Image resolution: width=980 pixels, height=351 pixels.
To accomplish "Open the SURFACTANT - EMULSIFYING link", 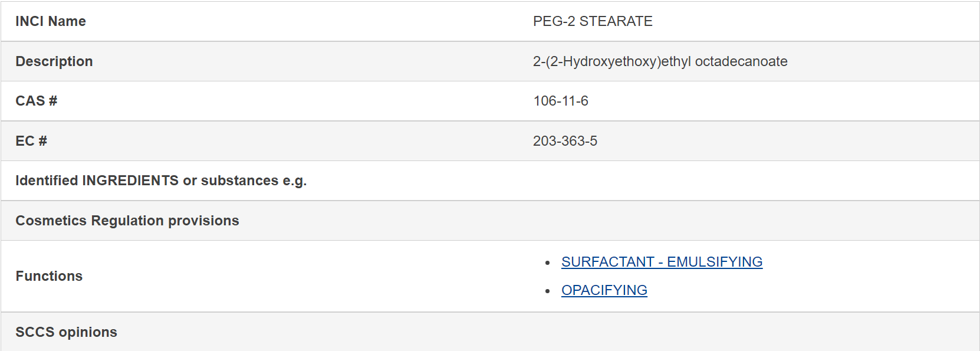I will point(662,262).
